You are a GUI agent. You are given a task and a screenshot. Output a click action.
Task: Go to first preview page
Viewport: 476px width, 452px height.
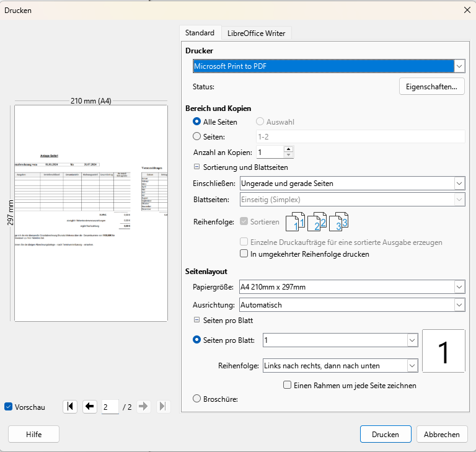[x=70, y=407]
